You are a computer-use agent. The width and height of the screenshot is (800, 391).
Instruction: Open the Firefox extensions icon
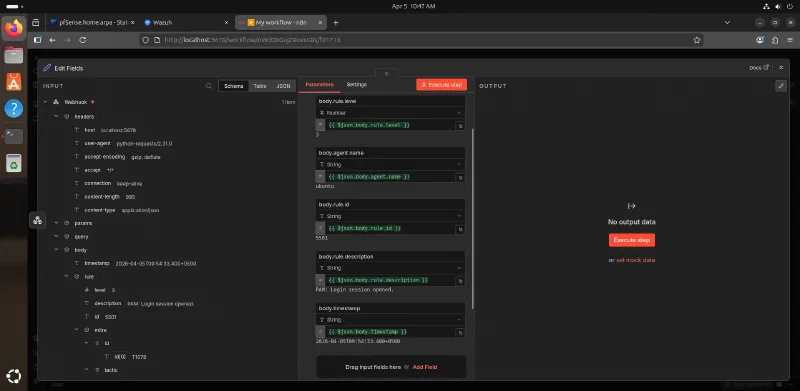[x=775, y=40]
